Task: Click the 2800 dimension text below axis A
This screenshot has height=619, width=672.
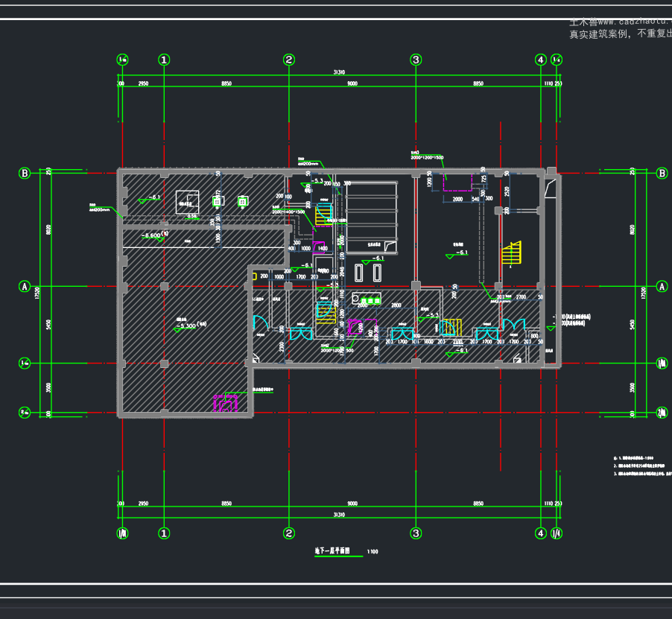Action: [396, 305]
